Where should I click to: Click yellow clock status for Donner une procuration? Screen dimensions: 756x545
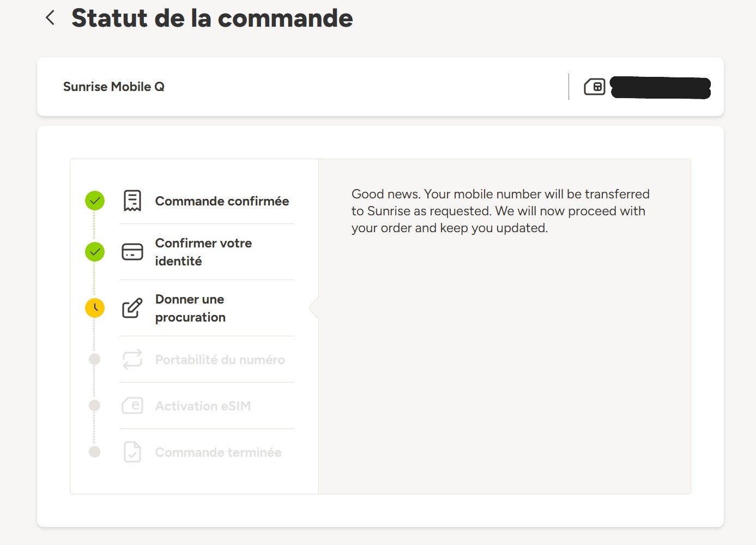(95, 308)
